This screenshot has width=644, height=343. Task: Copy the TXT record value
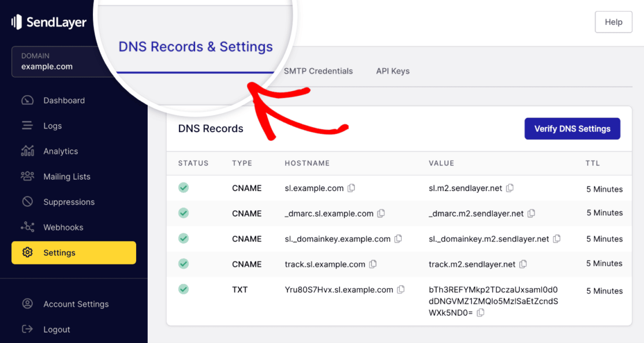coord(481,312)
